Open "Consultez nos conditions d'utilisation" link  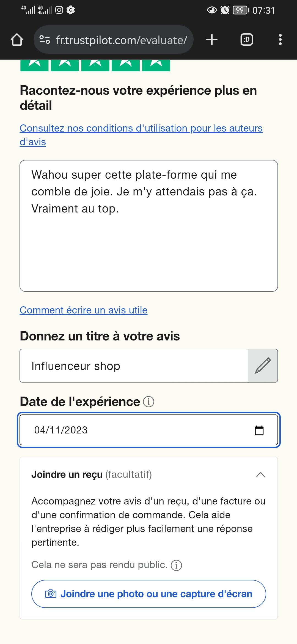pos(141,129)
